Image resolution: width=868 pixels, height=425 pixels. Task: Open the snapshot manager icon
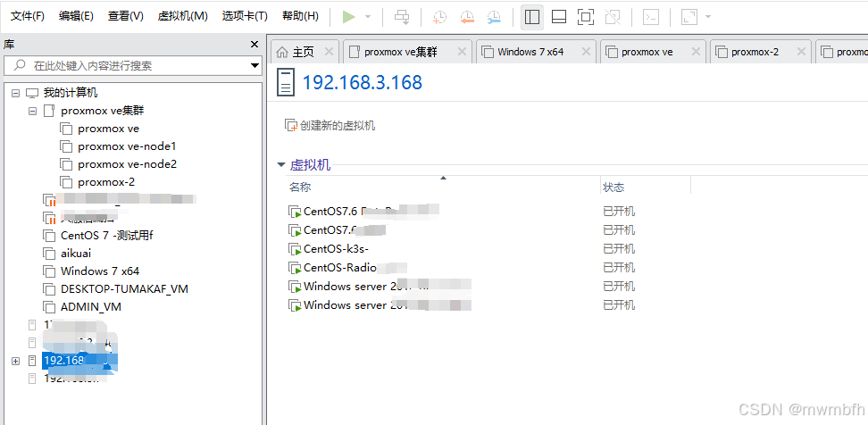click(494, 17)
